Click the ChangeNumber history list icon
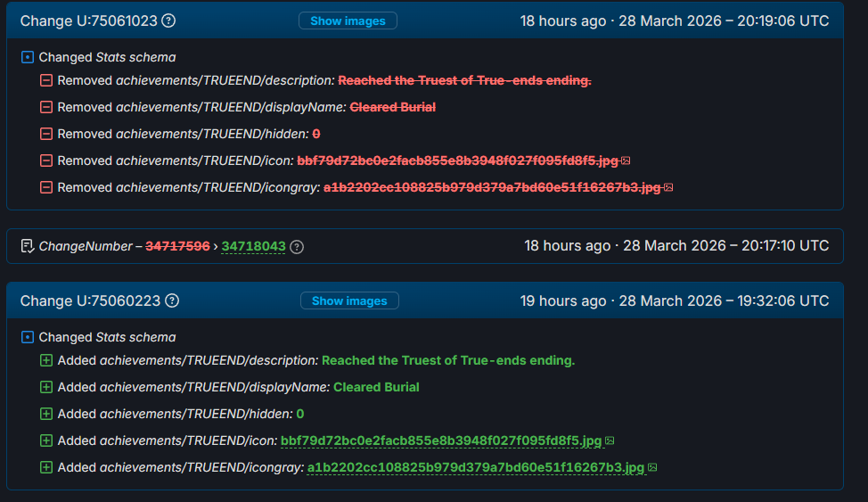This screenshot has height=502, width=868. (x=27, y=246)
